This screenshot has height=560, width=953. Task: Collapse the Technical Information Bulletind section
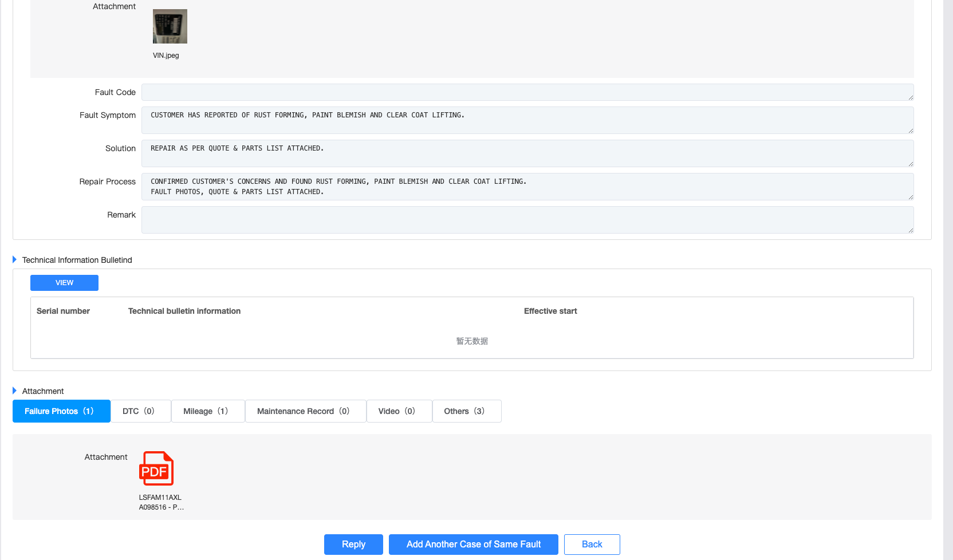click(15, 260)
